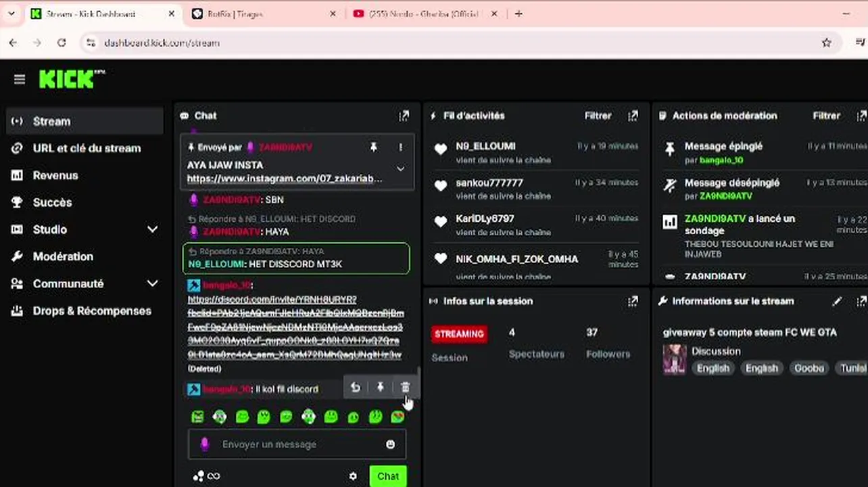Click follower sankou777777 in activity feed

tap(489, 183)
